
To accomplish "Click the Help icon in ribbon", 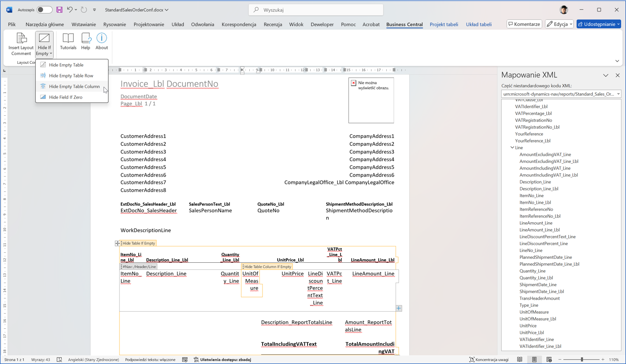I will (x=85, y=41).
